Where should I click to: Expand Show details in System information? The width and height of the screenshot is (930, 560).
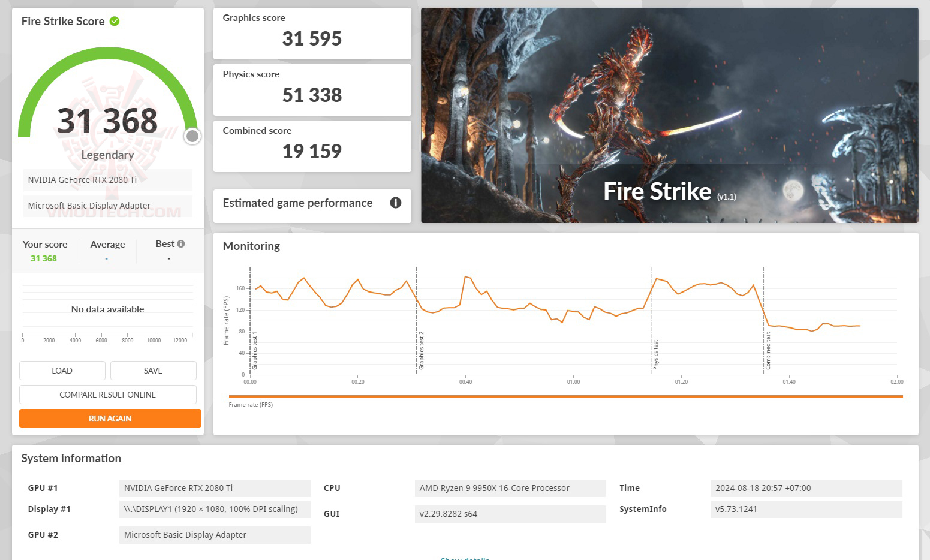coord(465,557)
